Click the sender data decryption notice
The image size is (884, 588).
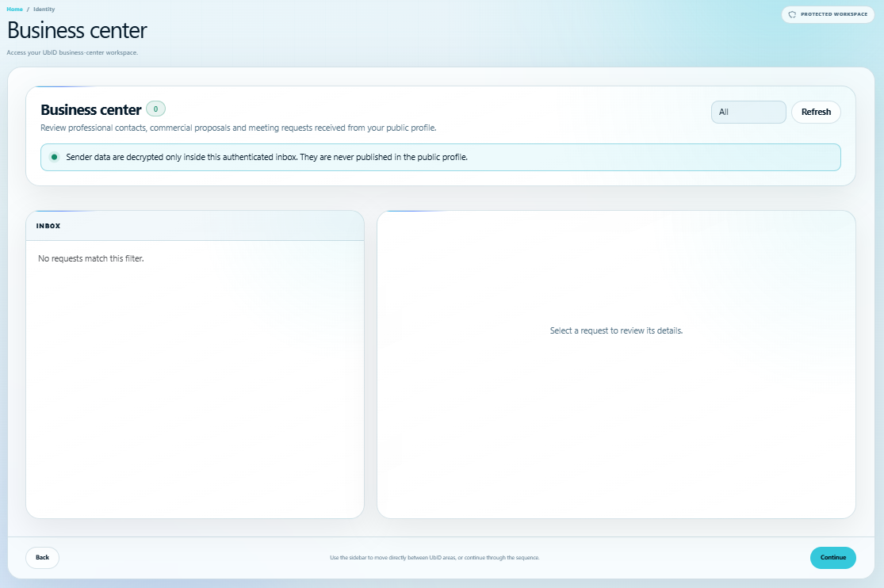point(440,157)
